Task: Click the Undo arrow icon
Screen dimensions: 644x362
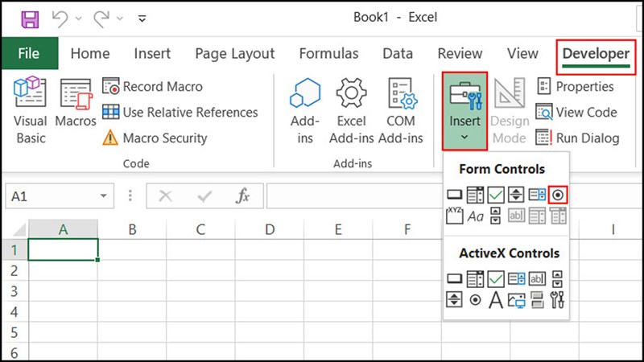Action: point(60,19)
